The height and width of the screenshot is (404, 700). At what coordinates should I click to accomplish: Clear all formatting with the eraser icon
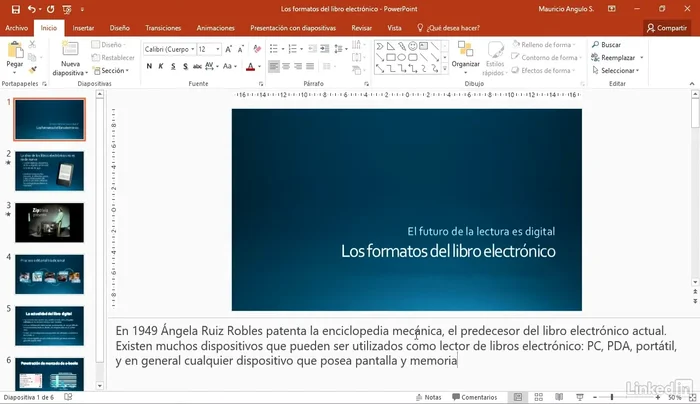pos(257,49)
